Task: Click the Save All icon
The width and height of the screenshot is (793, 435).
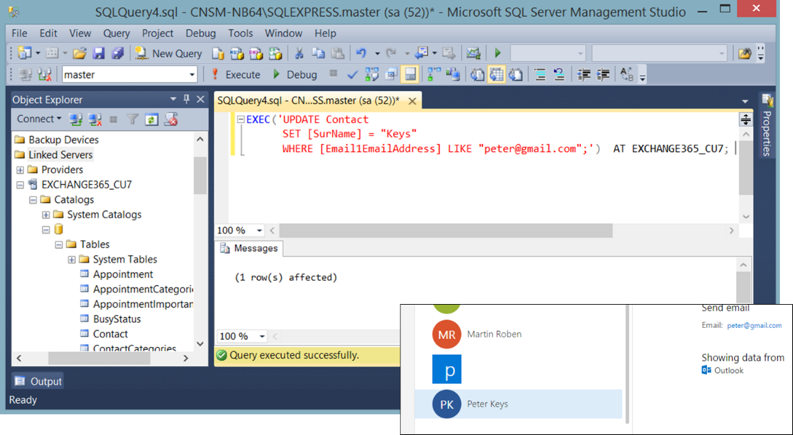Action: (x=117, y=53)
